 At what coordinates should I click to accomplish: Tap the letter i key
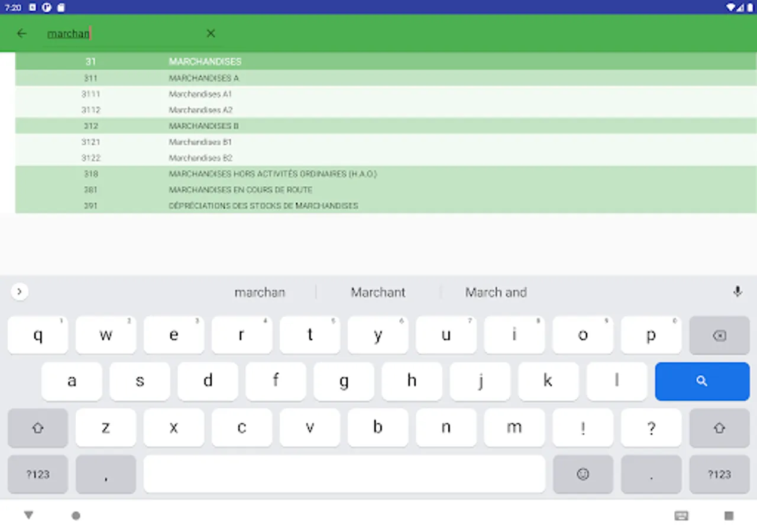pyautogui.click(x=515, y=335)
